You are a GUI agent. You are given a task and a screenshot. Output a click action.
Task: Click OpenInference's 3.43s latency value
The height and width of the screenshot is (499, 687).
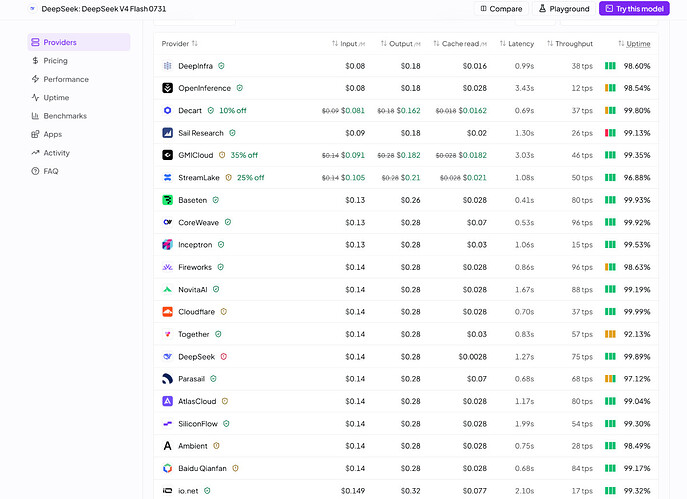tap(524, 88)
